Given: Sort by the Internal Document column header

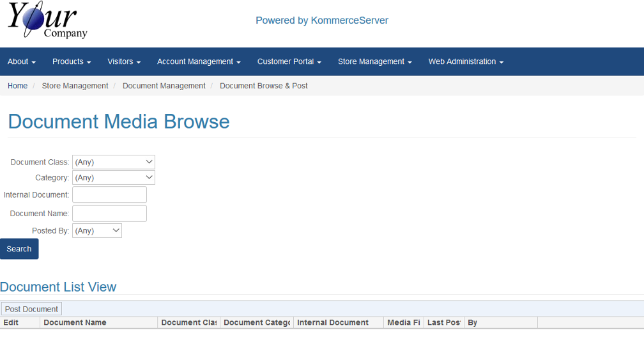Looking at the screenshot, I should click(333, 323).
